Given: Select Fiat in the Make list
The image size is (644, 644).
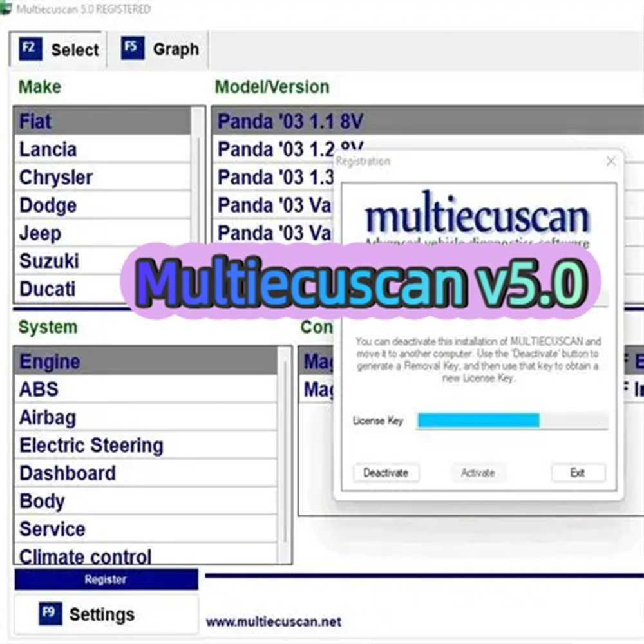Looking at the screenshot, I should (x=102, y=121).
